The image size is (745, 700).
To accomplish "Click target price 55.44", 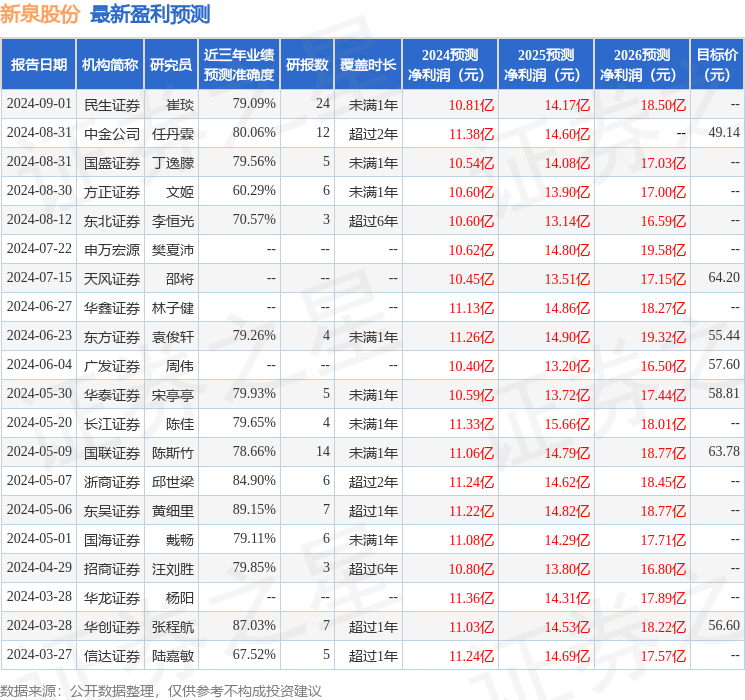I will point(724,336).
